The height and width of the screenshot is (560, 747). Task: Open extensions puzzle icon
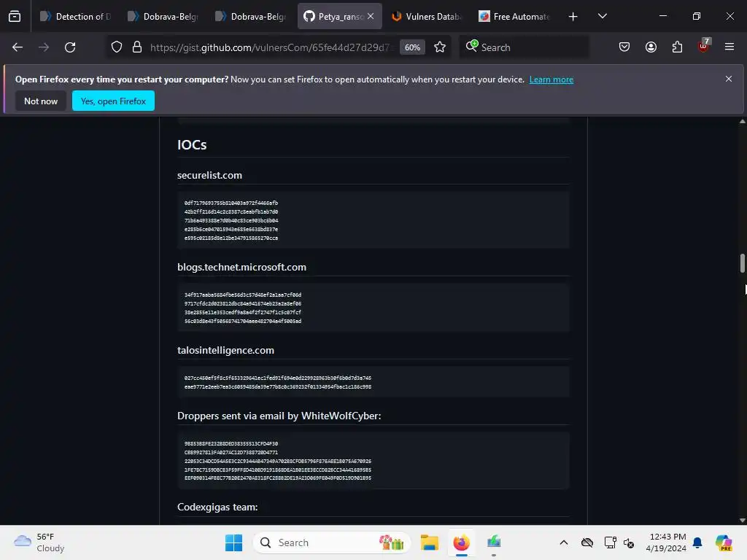pos(677,47)
